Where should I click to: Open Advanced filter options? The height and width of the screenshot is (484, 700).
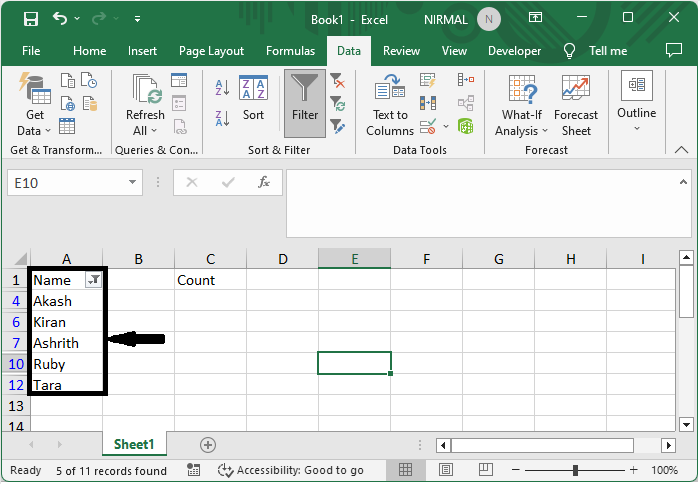point(338,126)
